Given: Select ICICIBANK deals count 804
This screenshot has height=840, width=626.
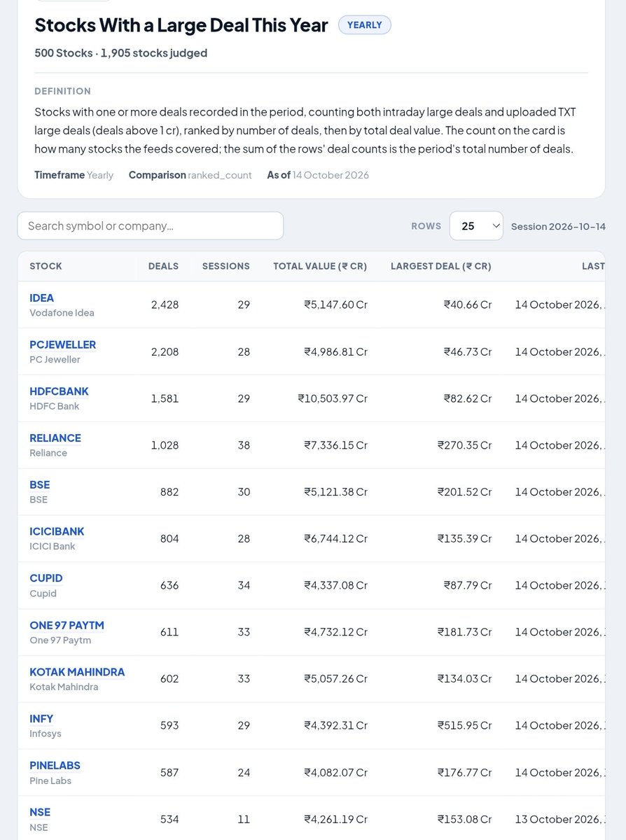Looking at the screenshot, I should [x=169, y=539].
